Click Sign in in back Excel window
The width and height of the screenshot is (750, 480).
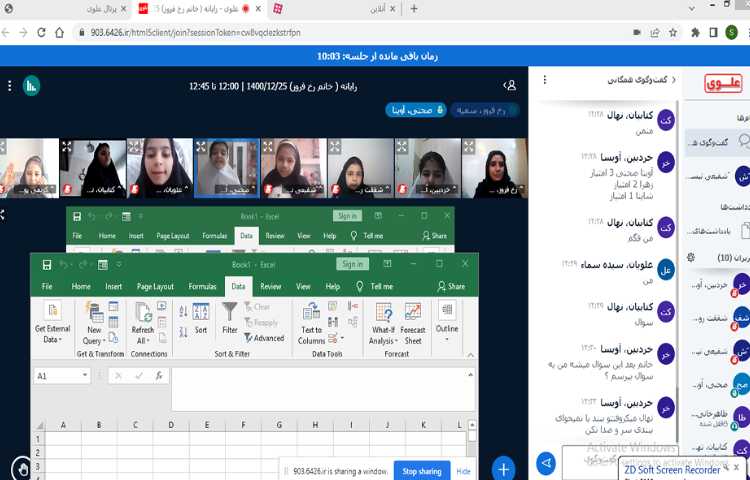(x=347, y=216)
